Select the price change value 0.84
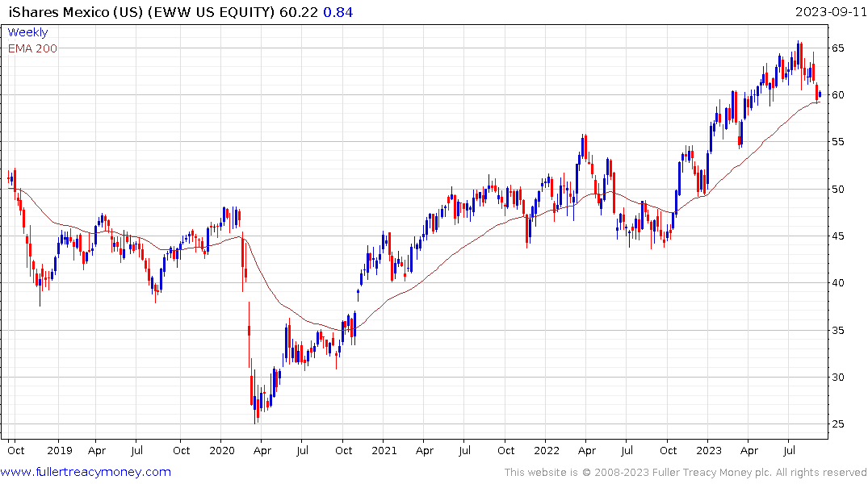 click(x=338, y=12)
